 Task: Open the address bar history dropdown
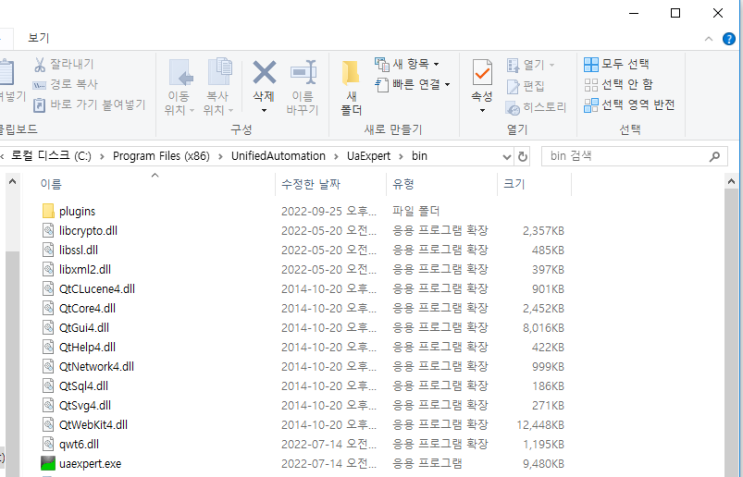(x=507, y=156)
